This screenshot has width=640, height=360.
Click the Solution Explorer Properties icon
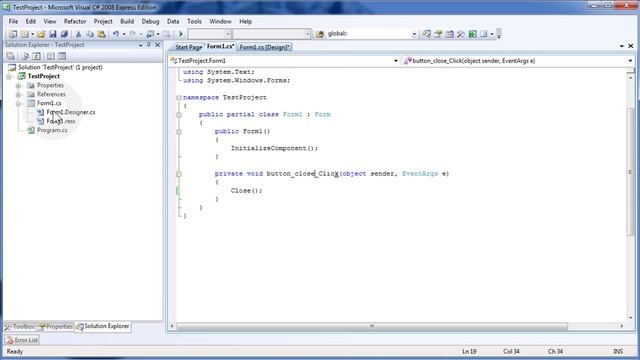[x=11, y=56]
